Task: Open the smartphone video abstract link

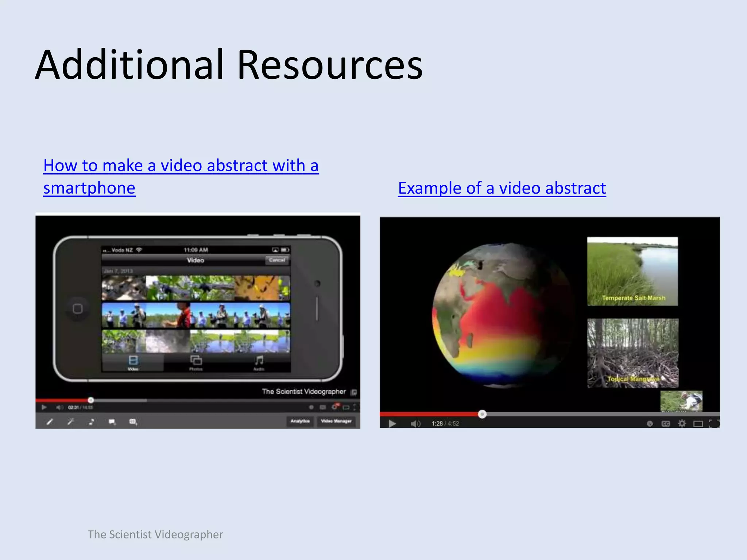Action: 181,166
